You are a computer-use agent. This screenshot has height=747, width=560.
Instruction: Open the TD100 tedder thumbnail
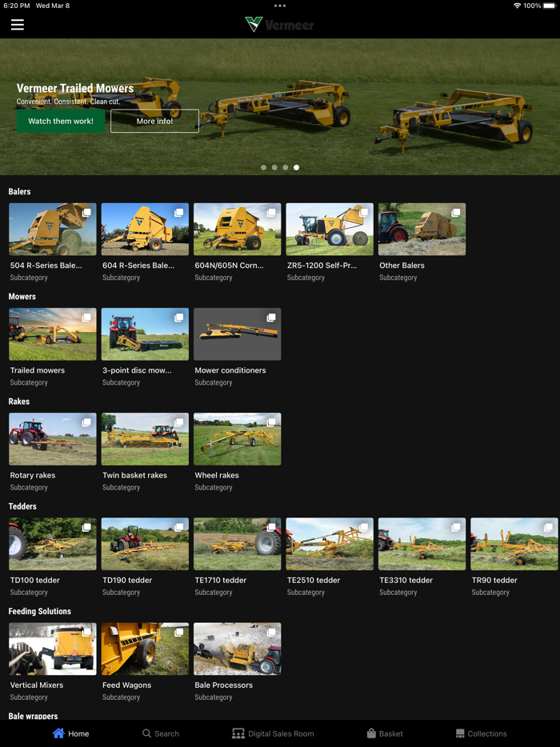pos(53,544)
